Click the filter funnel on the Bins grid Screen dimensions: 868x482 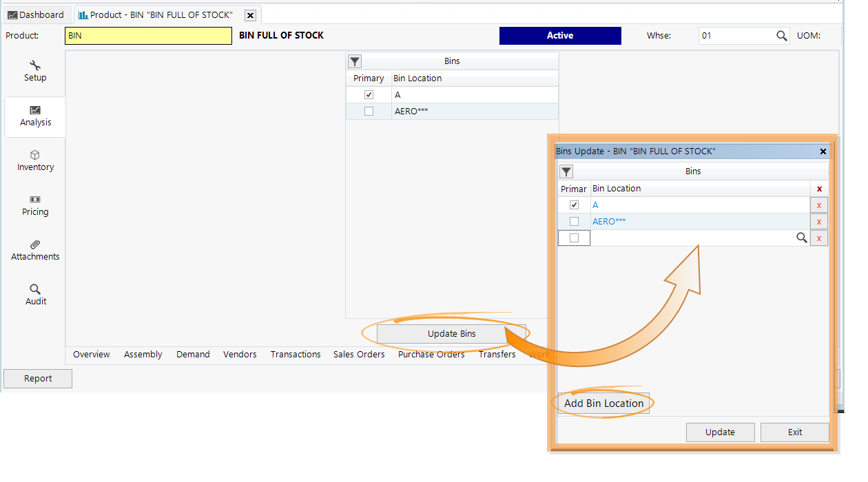[x=354, y=61]
